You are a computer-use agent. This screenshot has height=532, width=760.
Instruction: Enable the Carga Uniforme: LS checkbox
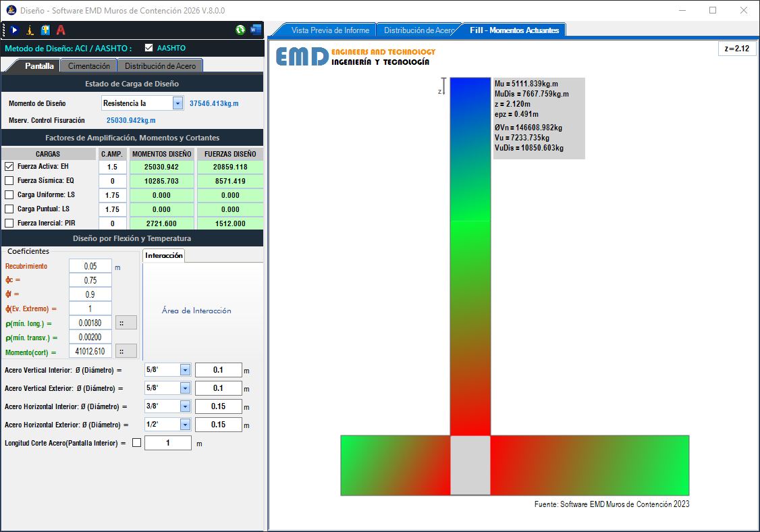9,194
